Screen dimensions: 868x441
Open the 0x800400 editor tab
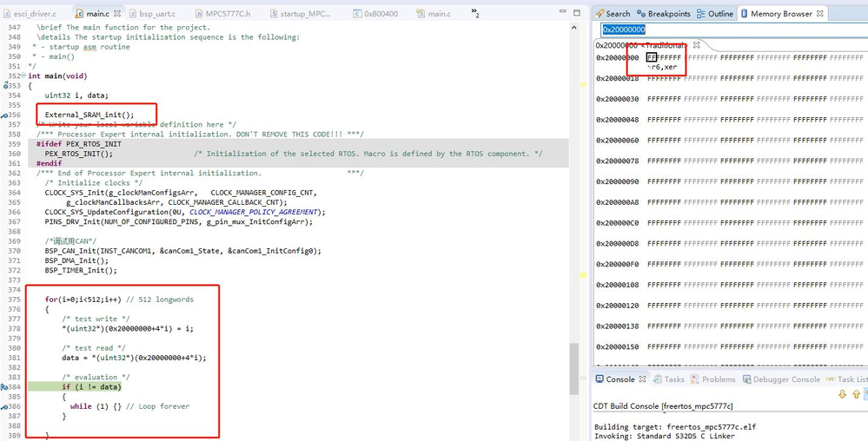point(374,13)
